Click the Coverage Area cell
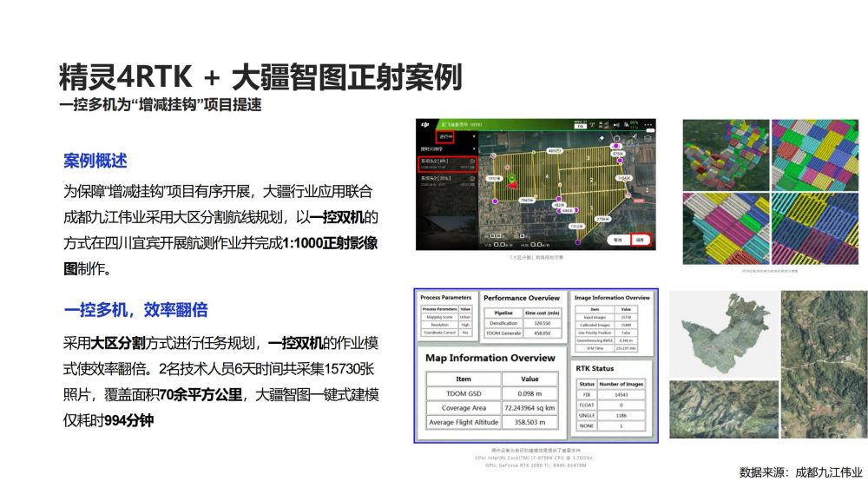The height and width of the screenshot is (488, 868). 464,408
